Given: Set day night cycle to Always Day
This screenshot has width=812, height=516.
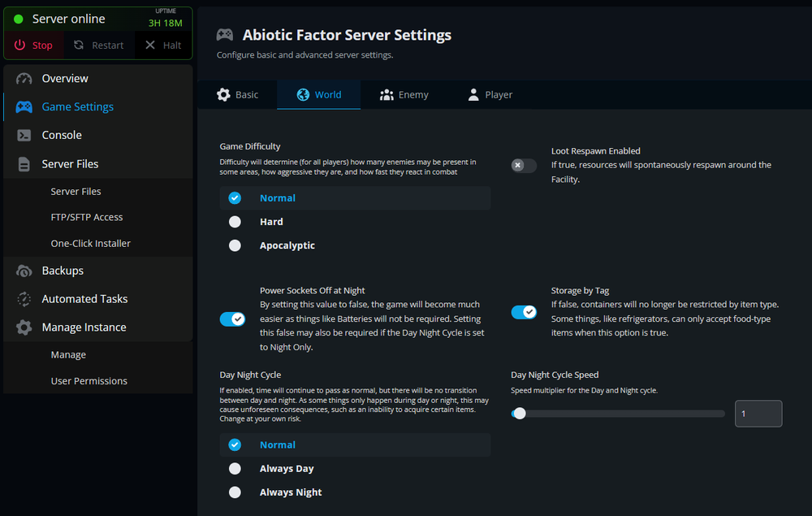Looking at the screenshot, I should pos(356,469).
